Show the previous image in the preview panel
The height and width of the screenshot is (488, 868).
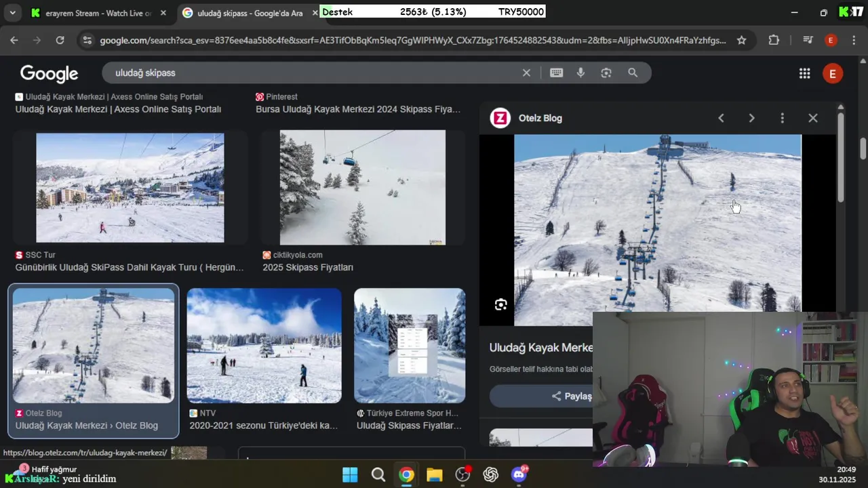[x=721, y=118]
